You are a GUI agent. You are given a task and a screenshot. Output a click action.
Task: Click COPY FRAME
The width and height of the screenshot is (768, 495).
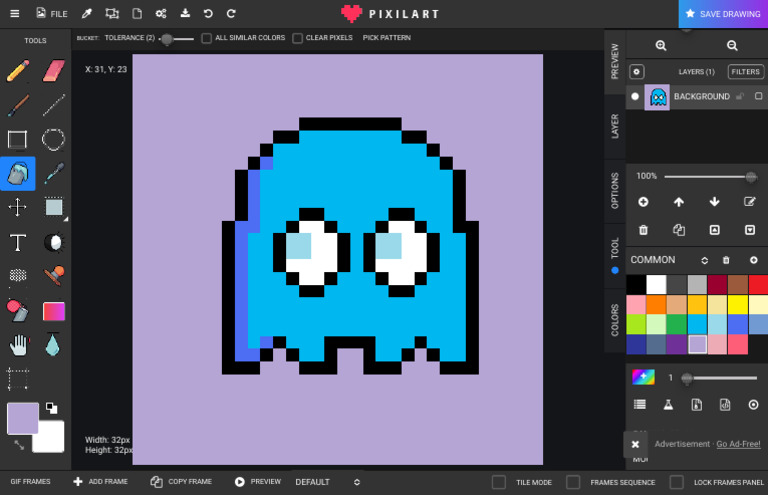[x=181, y=482]
